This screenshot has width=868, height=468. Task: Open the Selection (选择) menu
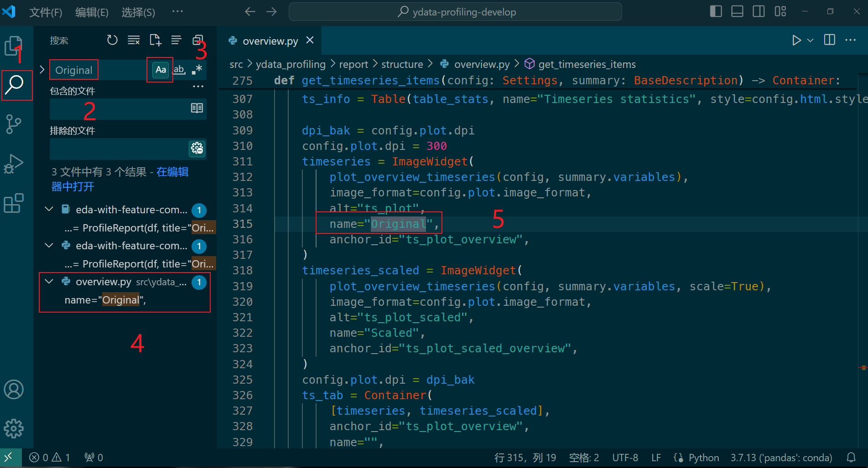pos(138,12)
